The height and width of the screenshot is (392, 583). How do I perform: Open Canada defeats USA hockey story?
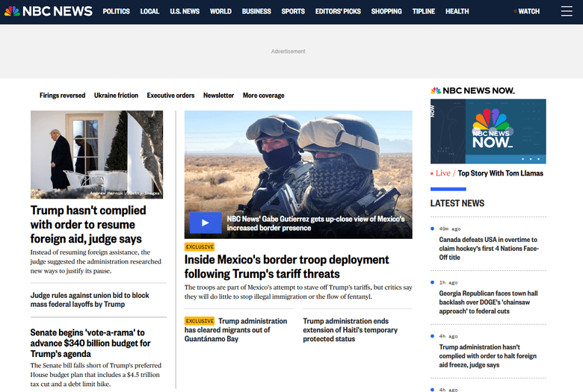pyautogui.click(x=489, y=249)
